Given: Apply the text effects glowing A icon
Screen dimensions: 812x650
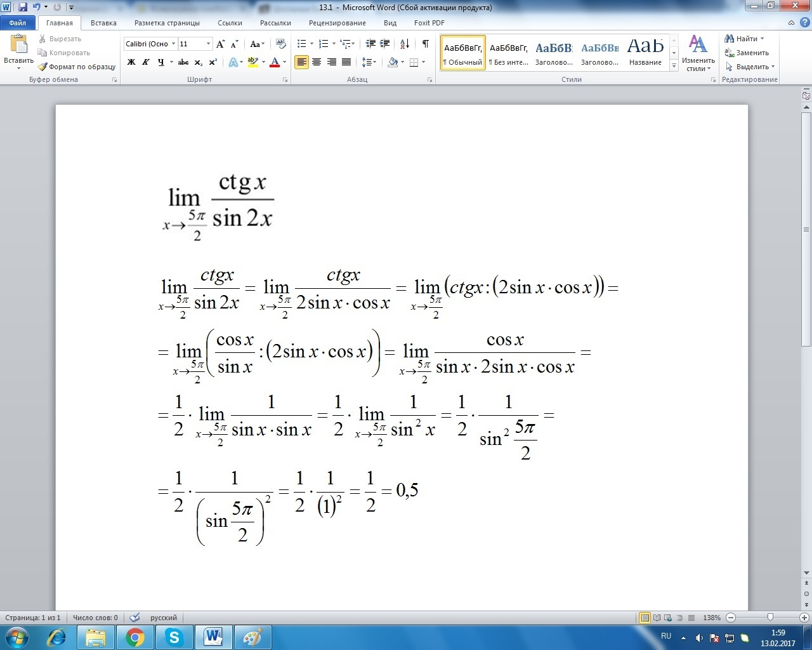Looking at the screenshot, I should pyautogui.click(x=233, y=62).
